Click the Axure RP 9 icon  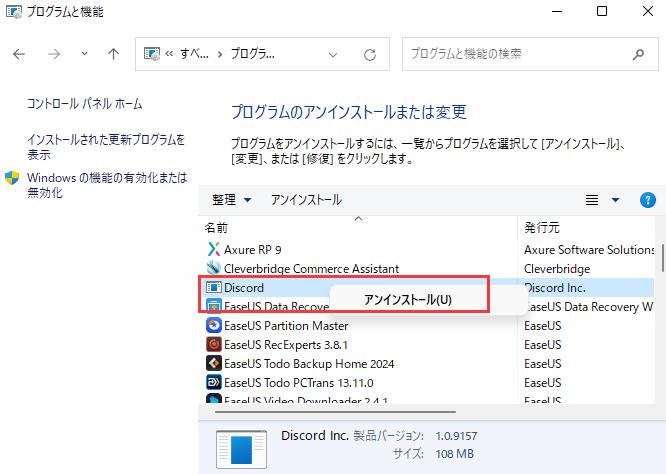[214, 249]
